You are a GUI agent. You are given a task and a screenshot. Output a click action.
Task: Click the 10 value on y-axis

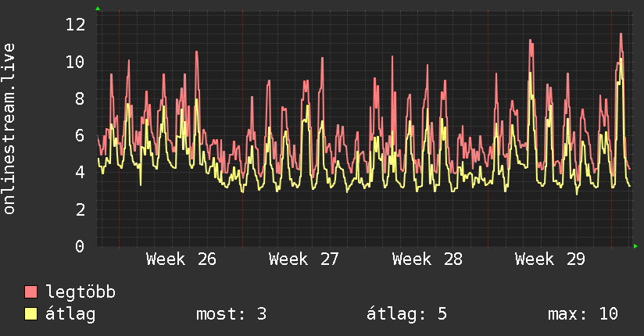[x=76, y=62]
